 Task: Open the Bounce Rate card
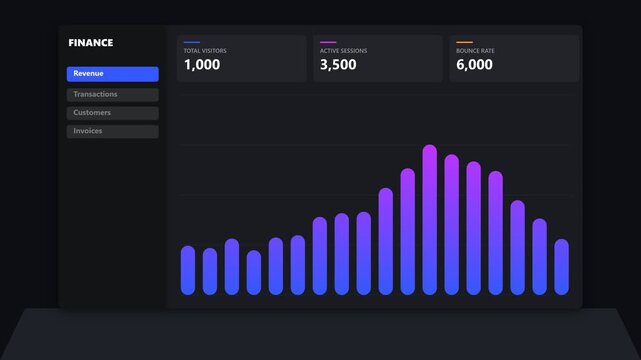click(x=514, y=58)
